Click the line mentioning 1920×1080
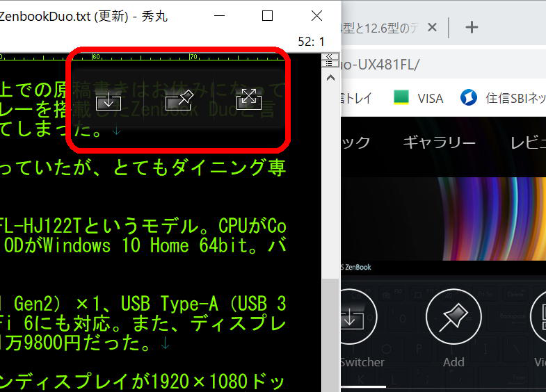This screenshot has height=392, width=546. pos(143,382)
